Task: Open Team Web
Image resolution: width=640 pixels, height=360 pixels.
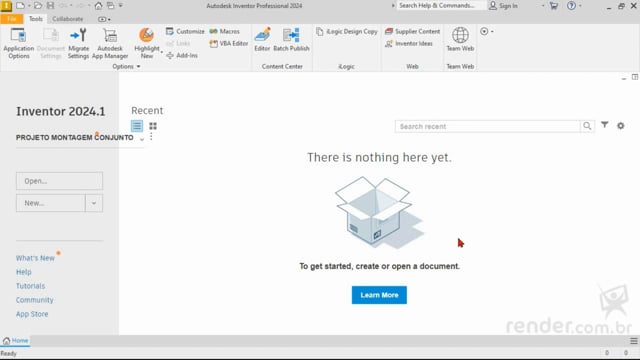Action: click(x=460, y=40)
